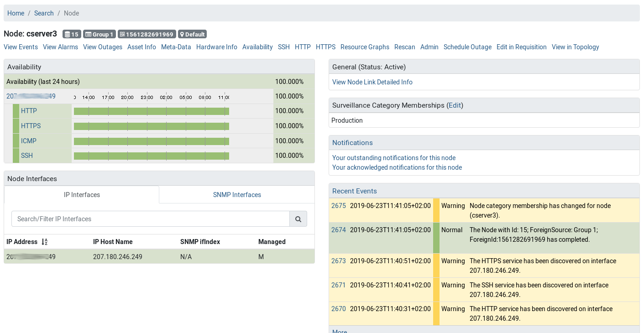This screenshot has height=333, width=644.
Task: Click the node ID 15 database badge
Action: pyautogui.click(x=71, y=34)
